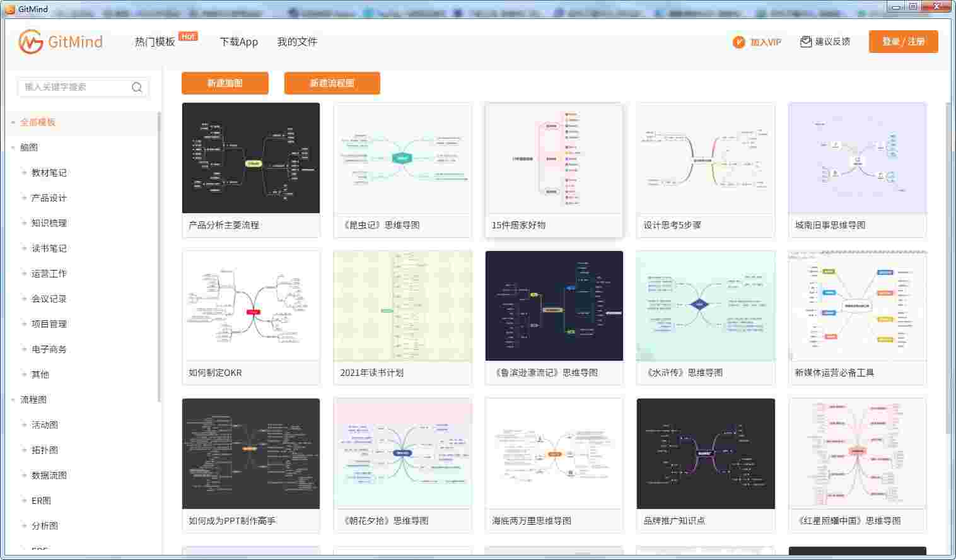The image size is (956, 560).
Task: Click the keyword search input field
Action: 73,87
